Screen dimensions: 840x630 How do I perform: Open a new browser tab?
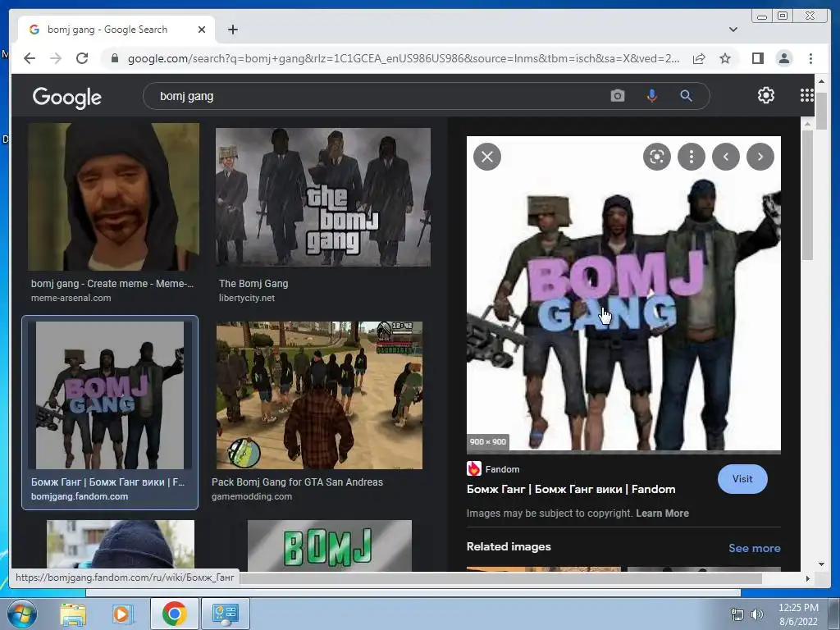pyautogui.click(x=232, y=30)
